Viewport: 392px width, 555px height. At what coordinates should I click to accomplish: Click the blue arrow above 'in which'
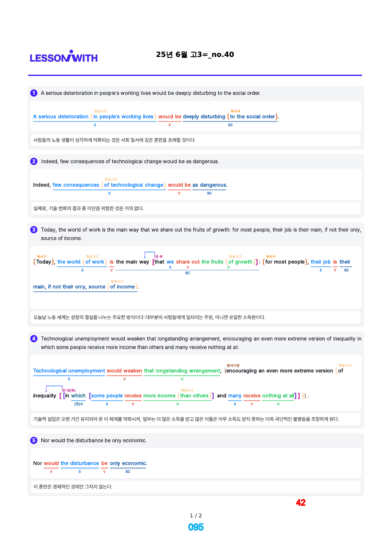click(54, 389)
